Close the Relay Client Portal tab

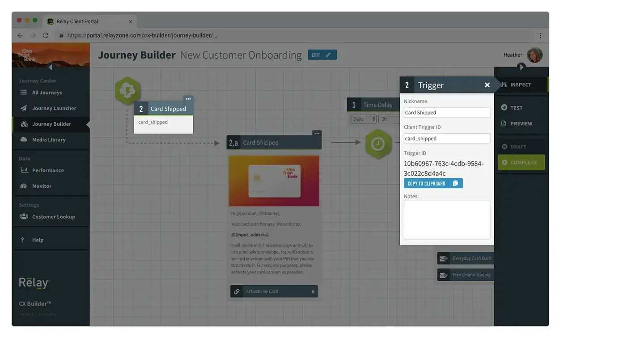[x=131, y=21]
